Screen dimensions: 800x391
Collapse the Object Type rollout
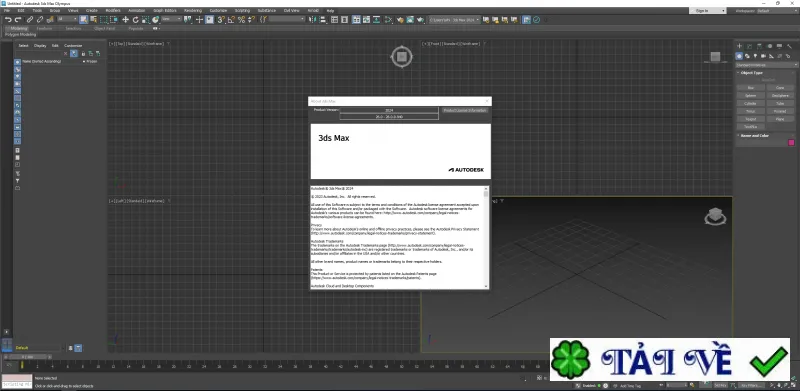tap(752, 72)
